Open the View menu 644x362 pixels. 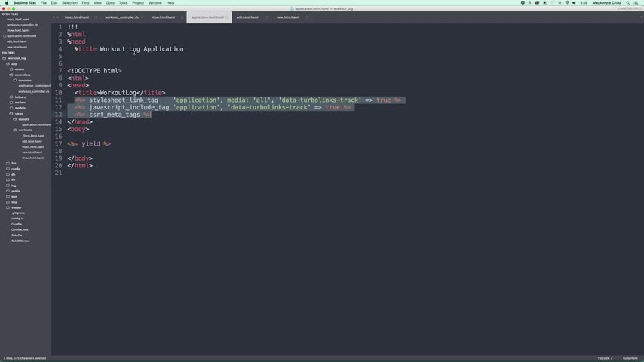click(x=97, y=3)
